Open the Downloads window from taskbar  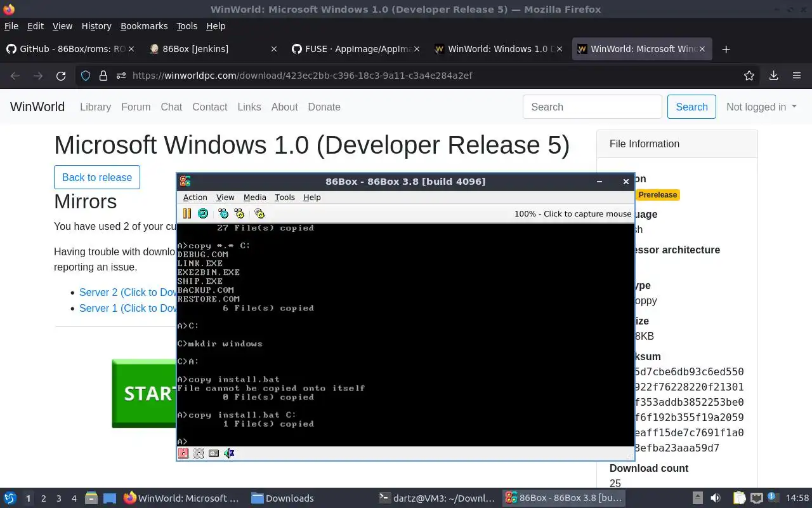(282, 498)
